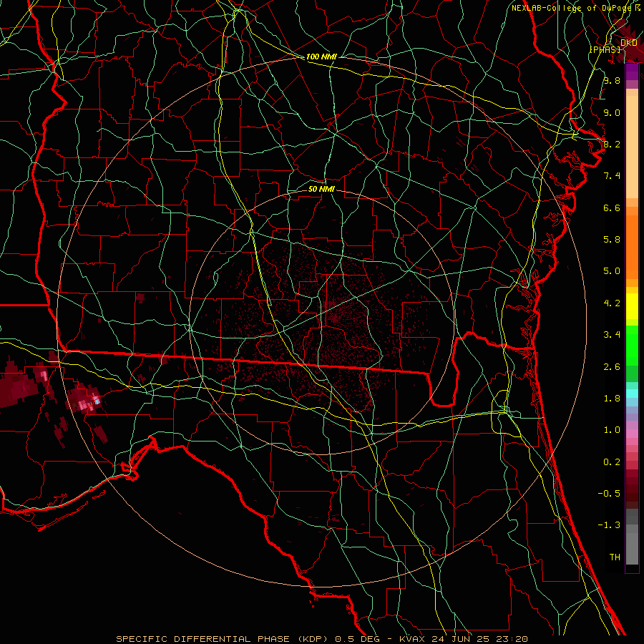Click the TH threshold legend label
The width and height of the screenshot is (644, 644).
click(x=615, y=557)
